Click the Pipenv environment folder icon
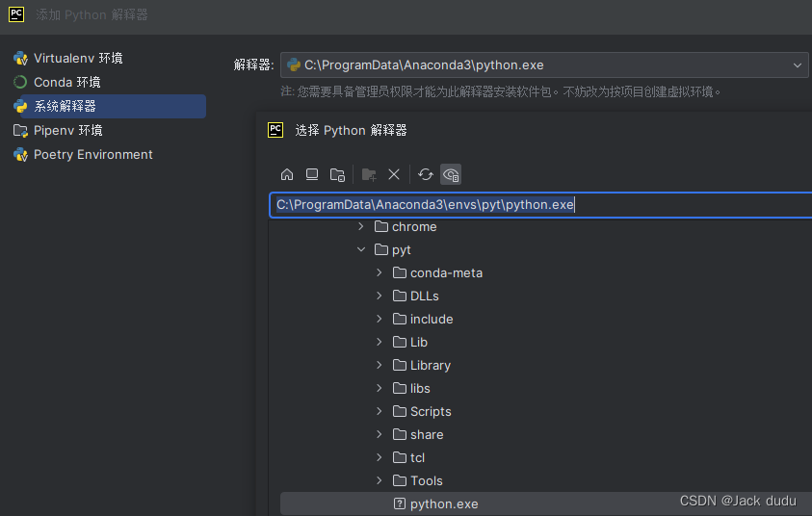This screenshot has height=516, width=812. pos(21,130)
